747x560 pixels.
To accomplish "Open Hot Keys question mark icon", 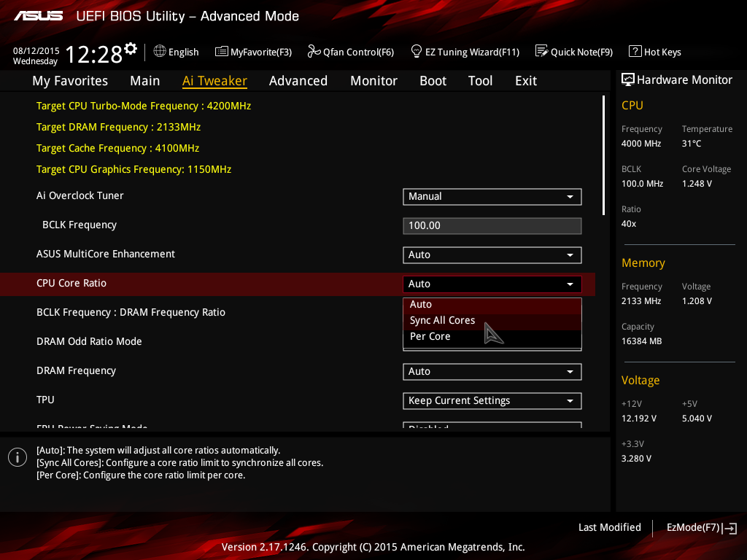I will pos(635,52).
